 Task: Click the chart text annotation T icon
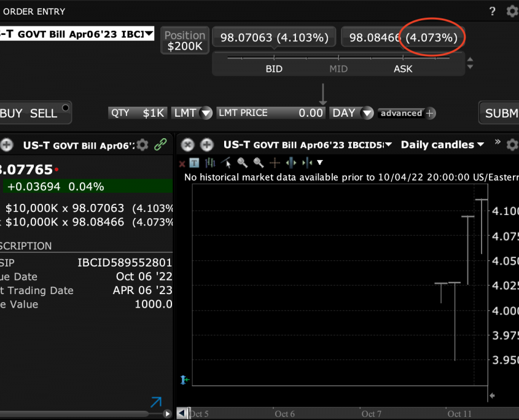tap(195, 163)
